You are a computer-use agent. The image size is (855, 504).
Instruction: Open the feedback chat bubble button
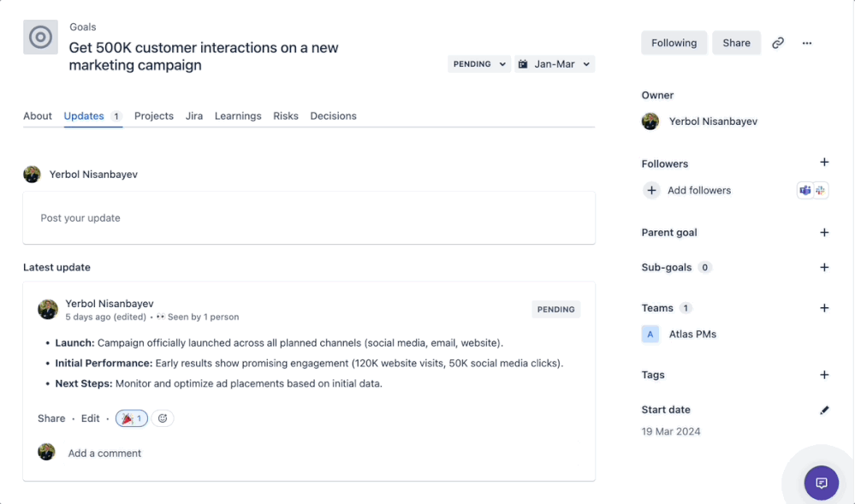tap(821, 483)
